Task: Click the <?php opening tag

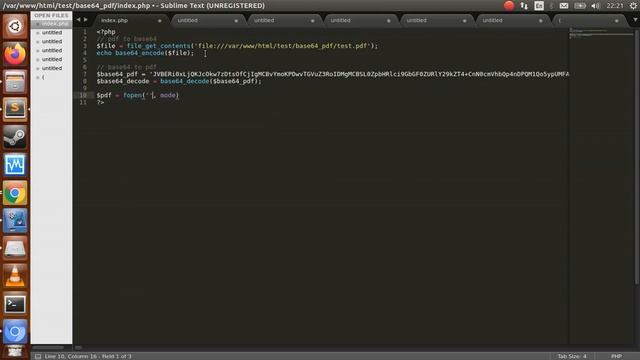Action: 106,32
